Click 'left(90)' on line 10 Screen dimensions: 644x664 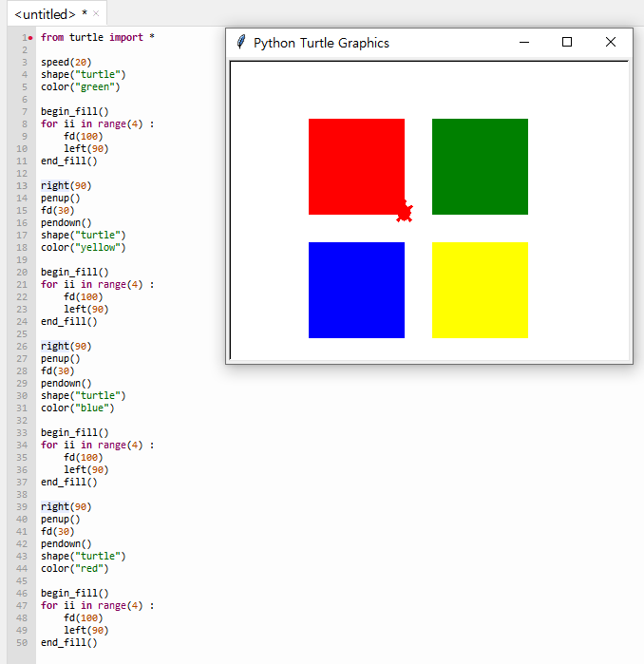(x=86, y=148)
